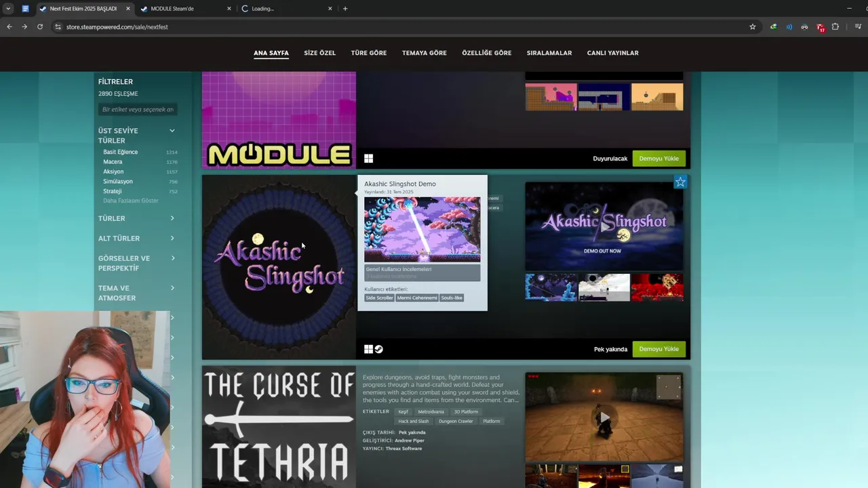The height and width of the screenshot is (488, 868).
Task: Reload the Steam Next Fest page
Action: click(x=40, y=26)
